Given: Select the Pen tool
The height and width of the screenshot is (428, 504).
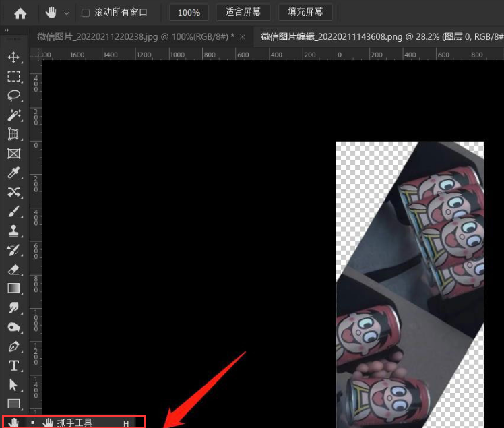Looking at the screenshot, I should point(13,346).
